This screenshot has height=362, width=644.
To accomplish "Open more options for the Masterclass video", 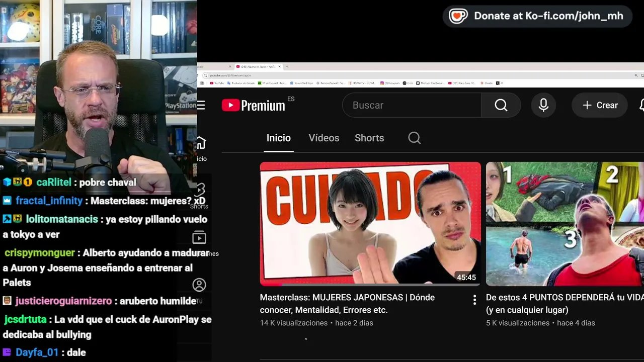I will coord(474,300).
